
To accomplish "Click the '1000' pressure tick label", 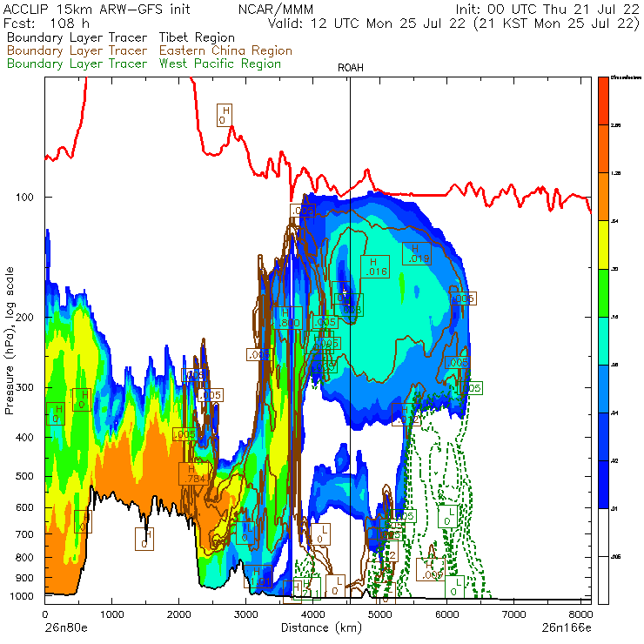I will click(22, 596).
